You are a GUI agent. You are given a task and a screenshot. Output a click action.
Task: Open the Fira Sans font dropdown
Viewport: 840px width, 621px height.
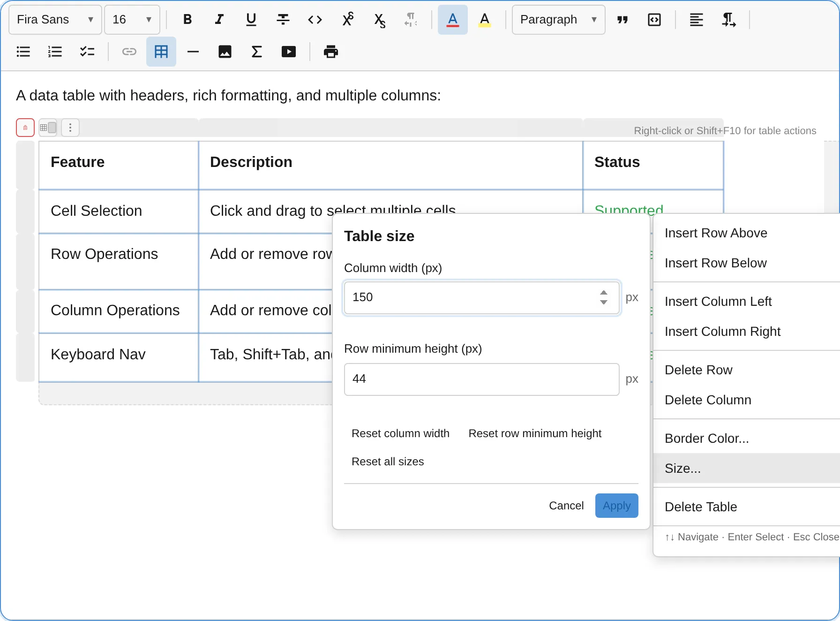pos(55,20)
